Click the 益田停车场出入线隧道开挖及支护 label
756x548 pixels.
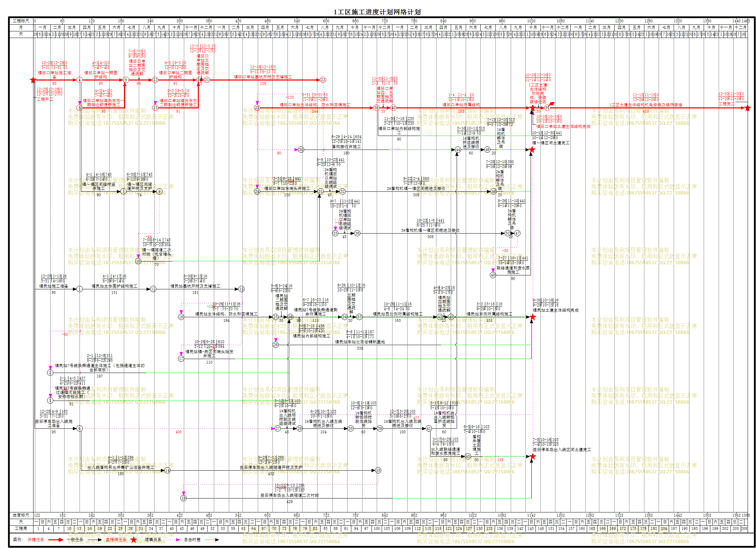coord(271,467)
